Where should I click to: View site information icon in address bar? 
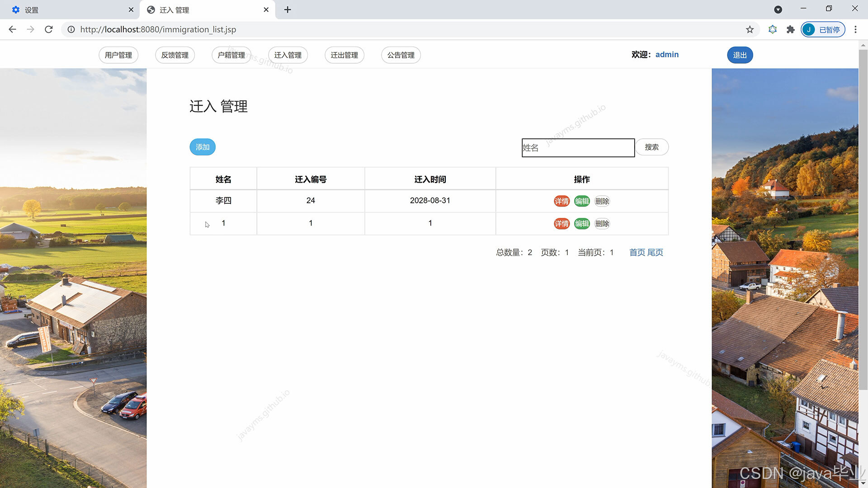71,29
